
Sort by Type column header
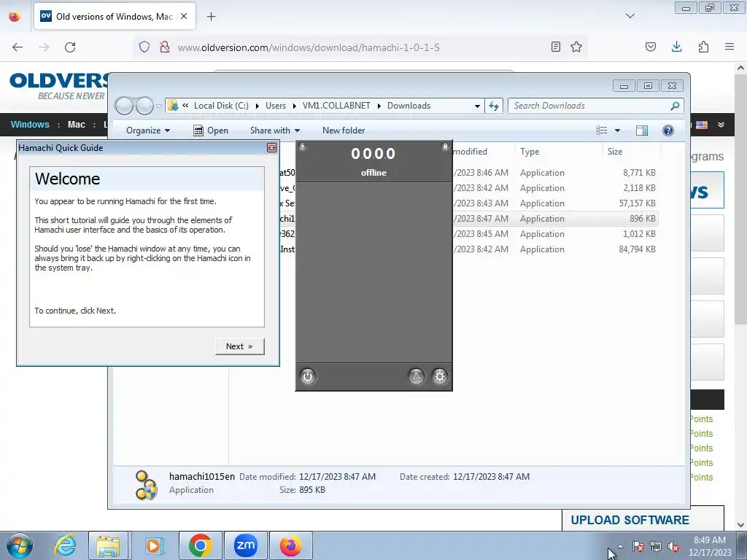click(x=530, y=152)
